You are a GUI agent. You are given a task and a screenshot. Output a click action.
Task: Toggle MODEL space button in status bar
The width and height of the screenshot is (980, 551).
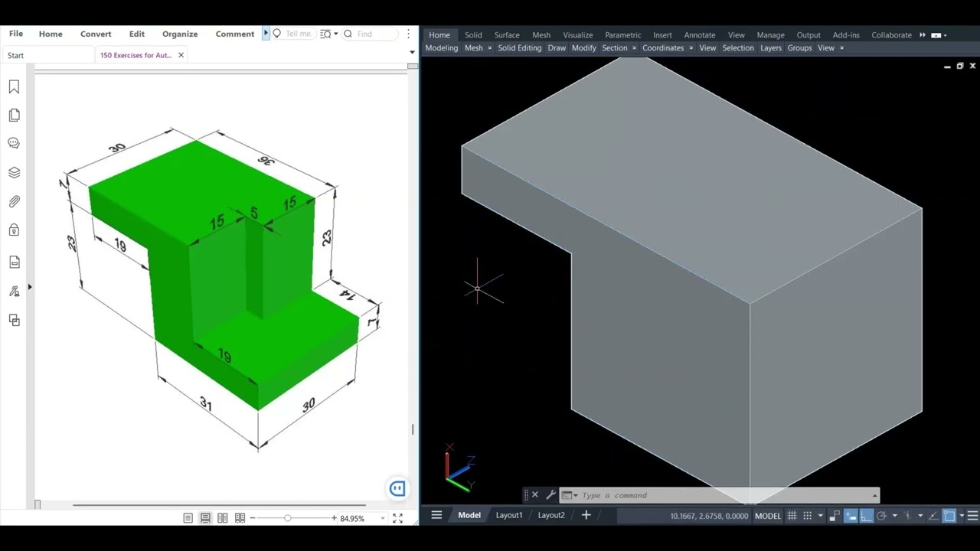[x=768, y=516]
